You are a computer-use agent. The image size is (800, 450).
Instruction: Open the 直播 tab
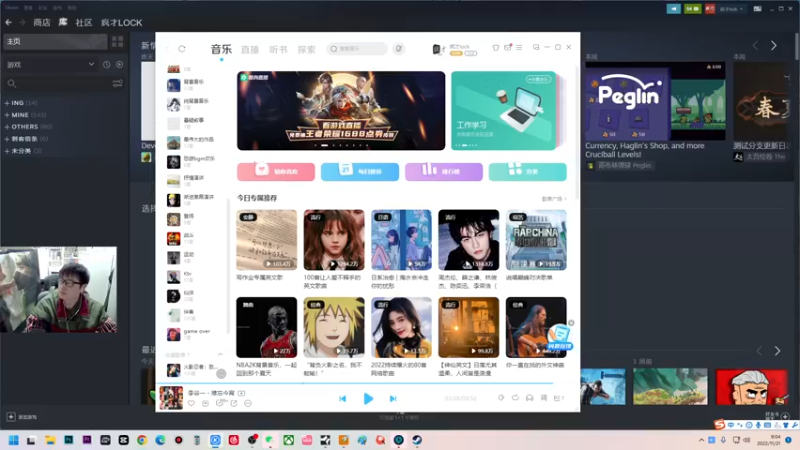[x=250, y=49]
